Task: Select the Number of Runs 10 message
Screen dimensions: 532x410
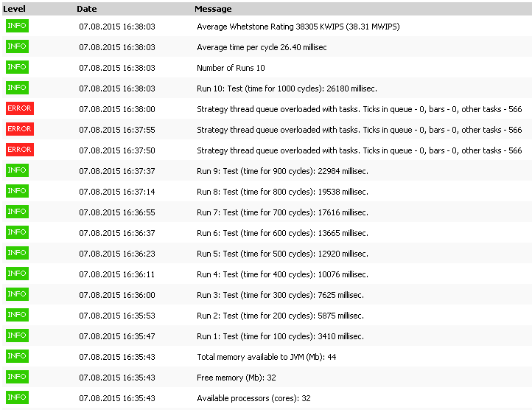Action: tap(231, 68)
